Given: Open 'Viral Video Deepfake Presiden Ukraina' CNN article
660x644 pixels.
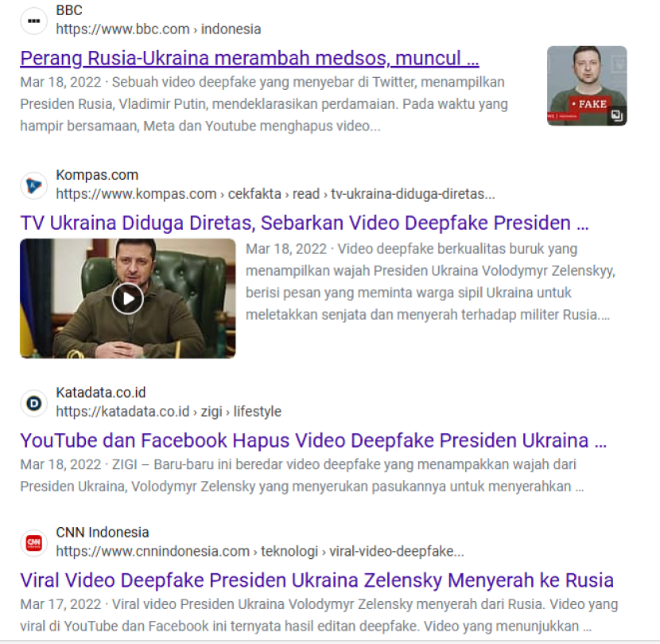Looking at the screenshot, I should [x=317, y=580].
